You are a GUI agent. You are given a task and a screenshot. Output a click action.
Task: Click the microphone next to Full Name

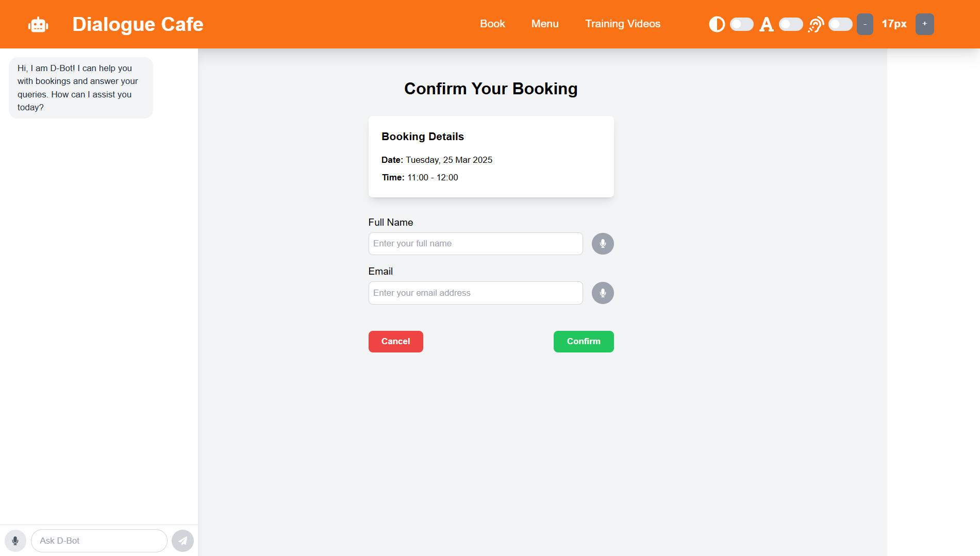point(603,244)
